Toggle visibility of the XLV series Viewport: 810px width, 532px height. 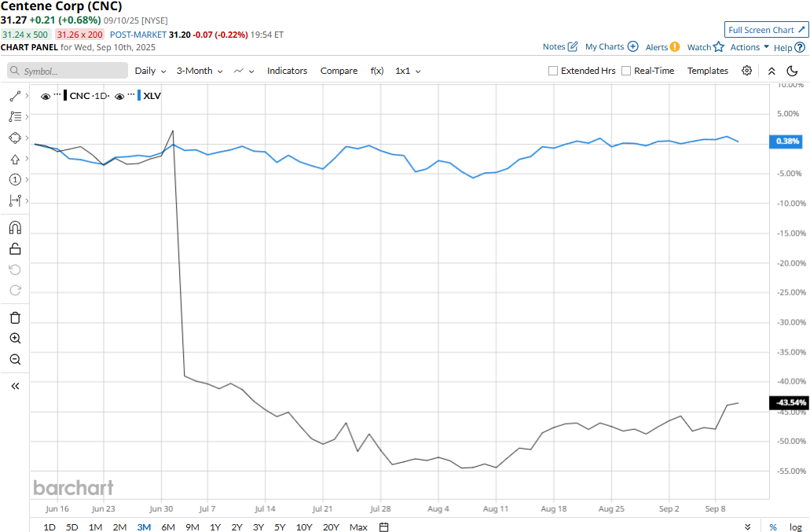point(119,96)
